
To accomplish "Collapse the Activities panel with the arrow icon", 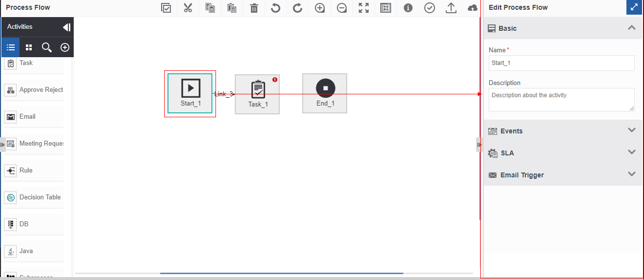I will click(x=67, y=27).
